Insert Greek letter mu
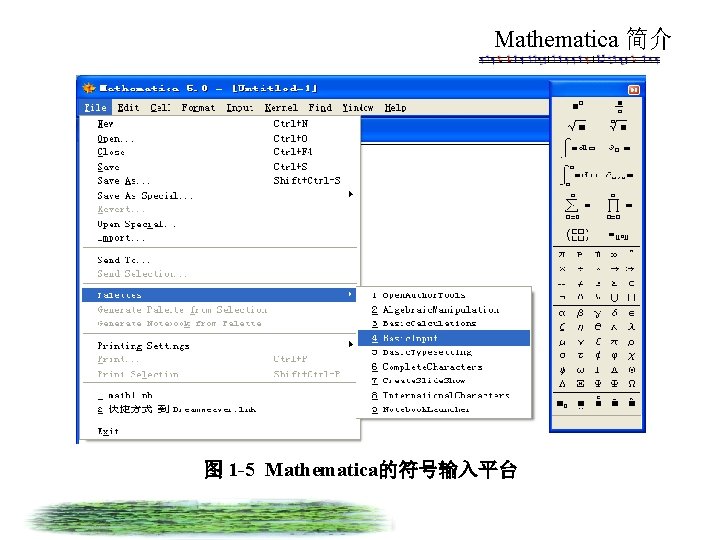Viewport: 720px width, 540px height. pyautogui.click(x=562, y=342)
